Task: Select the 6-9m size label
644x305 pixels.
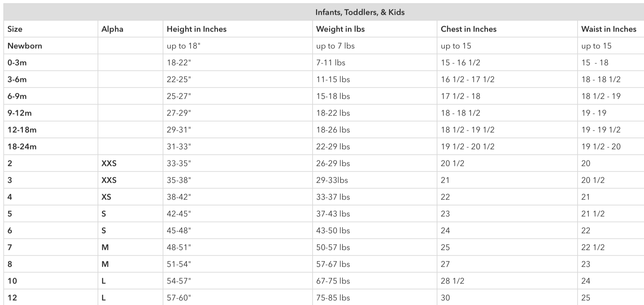Action: click(x=17, y=96)
